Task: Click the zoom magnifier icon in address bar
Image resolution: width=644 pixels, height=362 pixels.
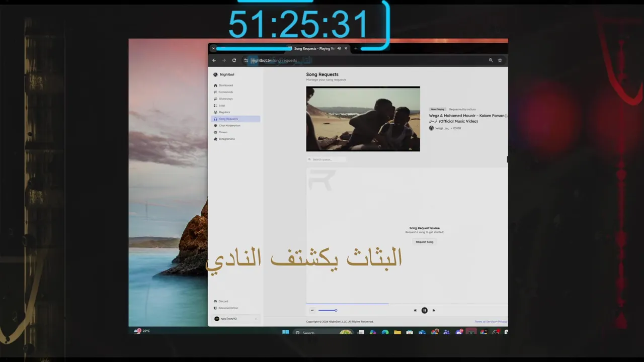Action: coord(491,60)
